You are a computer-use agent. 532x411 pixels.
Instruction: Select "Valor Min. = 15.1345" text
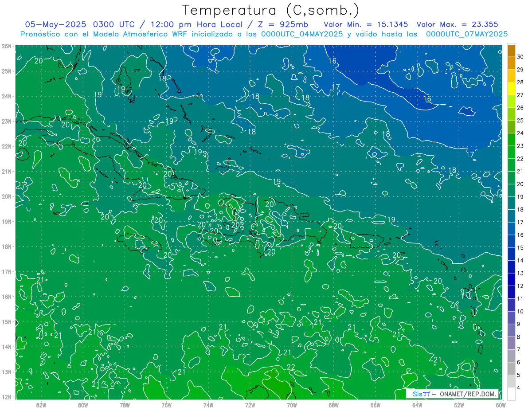click(366, 24)
